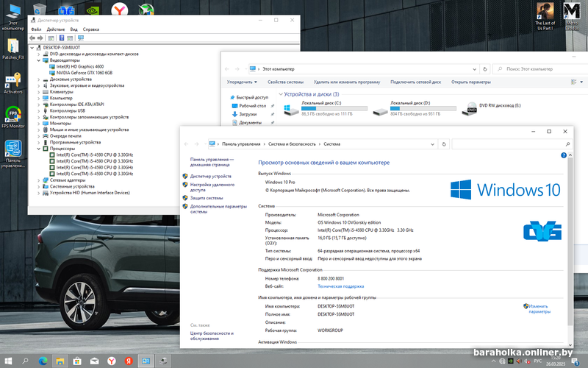Open the Файл menu in Device Manager

pyautogui.click(x=36, y=29)
